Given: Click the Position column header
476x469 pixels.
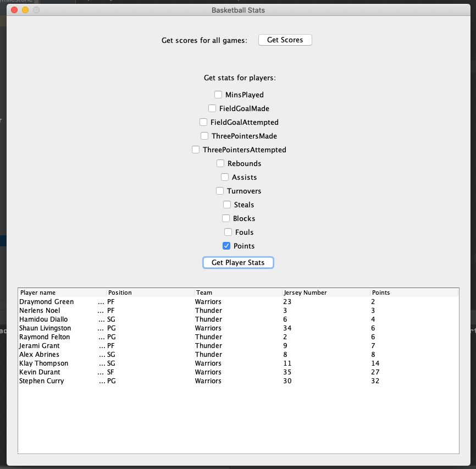Looking at the screenshot, I should 150,293.
